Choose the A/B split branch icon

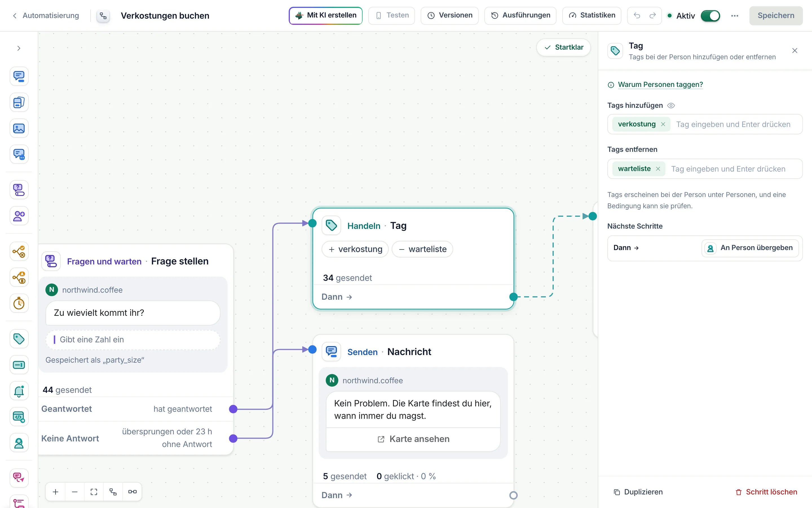pyautogui.click(x=19, y=277)
